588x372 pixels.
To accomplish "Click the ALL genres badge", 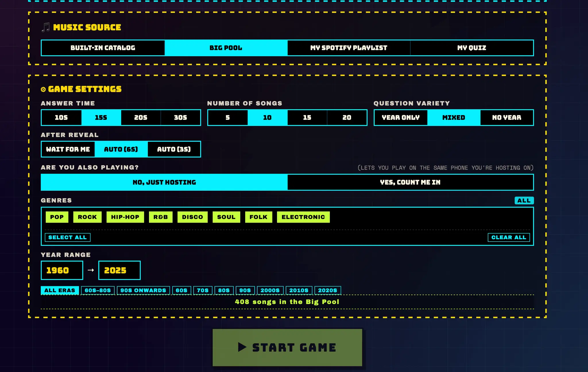I will tap(524, 200).
